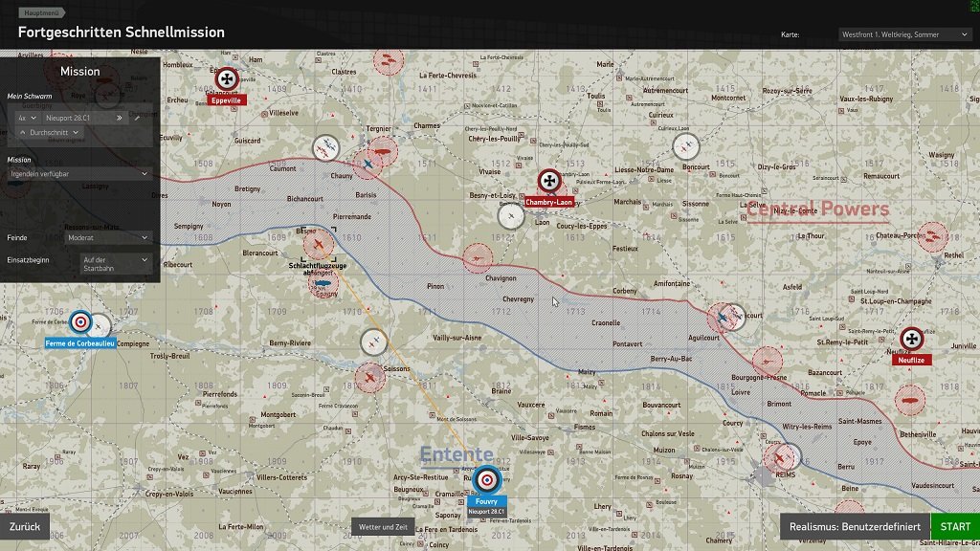Click the green START button
980x551 pixels.
tap(955, 527)
